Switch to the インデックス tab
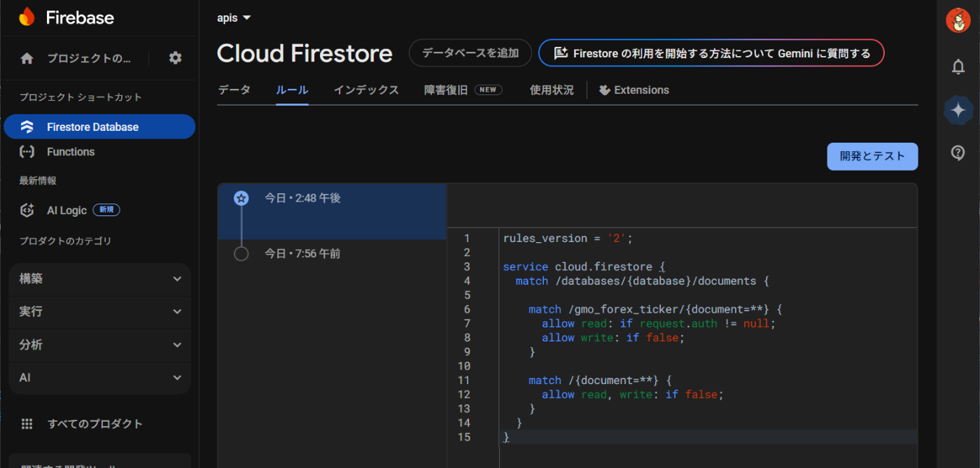This screenshot has height=468, width=980. [x=366, y=90]
